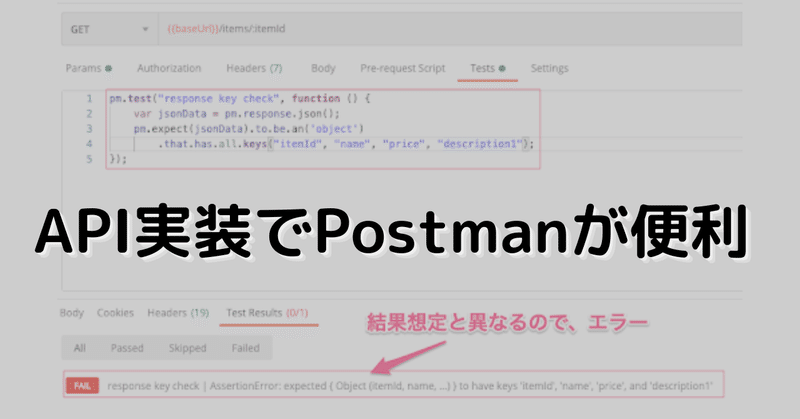
Task: Click the request URL input field
Action: (449, 29)
